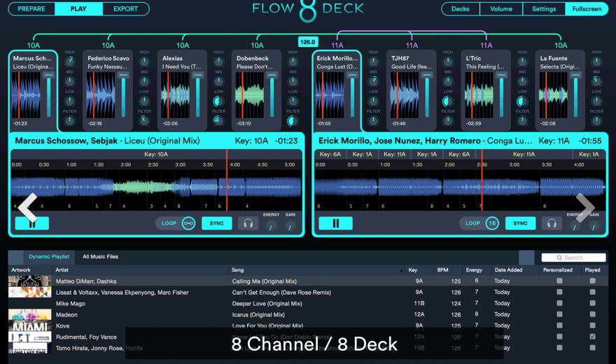616x364 pixels.
Task: Click SYNC on the Conga Lust deck
Action: click(521, 223)
